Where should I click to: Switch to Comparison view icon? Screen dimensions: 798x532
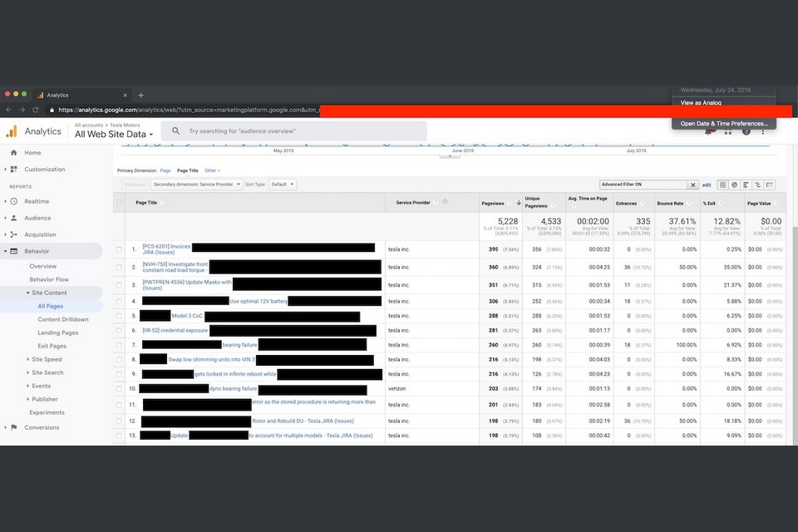[x=758, y=185]
